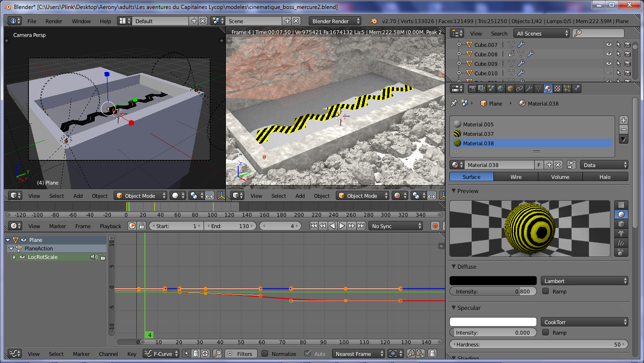
Task: Open the graph editor zoom magnifier tool
Action: [217, 354]
